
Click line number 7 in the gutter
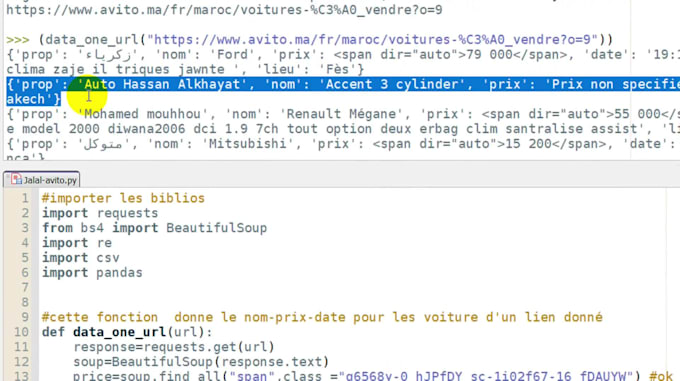click(25, 287)
